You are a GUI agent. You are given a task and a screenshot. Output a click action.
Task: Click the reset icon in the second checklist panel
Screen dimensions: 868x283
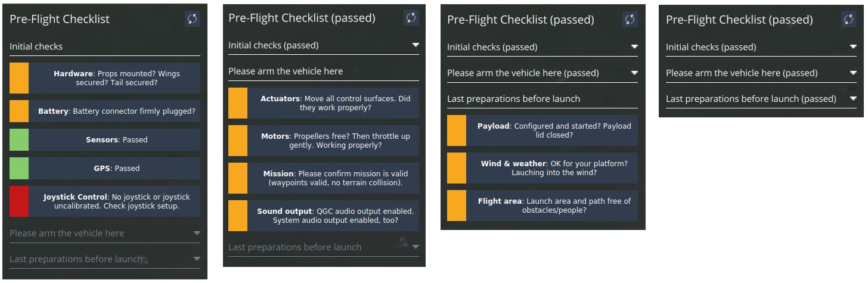(411, 17)
